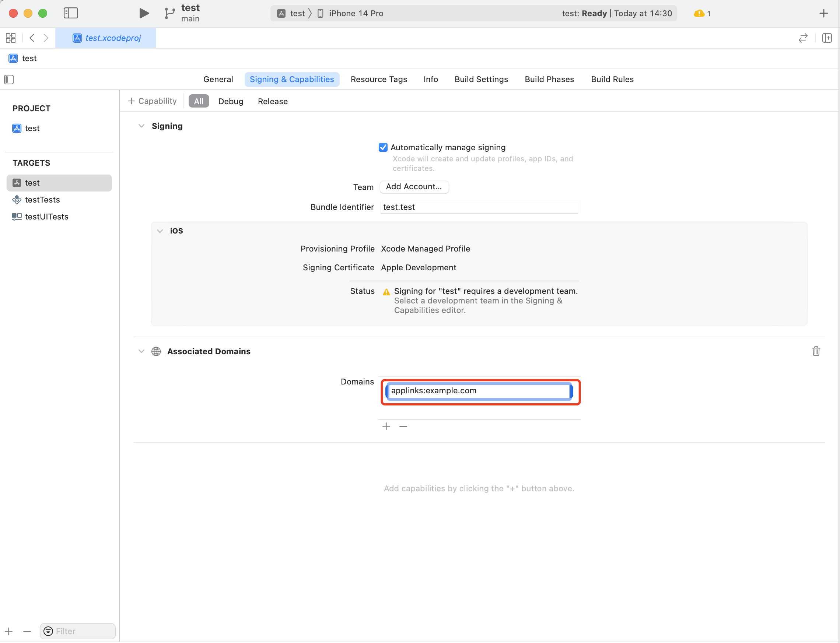Viewport: 840px width, 643px height.
Task: Open the General tab
Action: click(x=218, y=79)
